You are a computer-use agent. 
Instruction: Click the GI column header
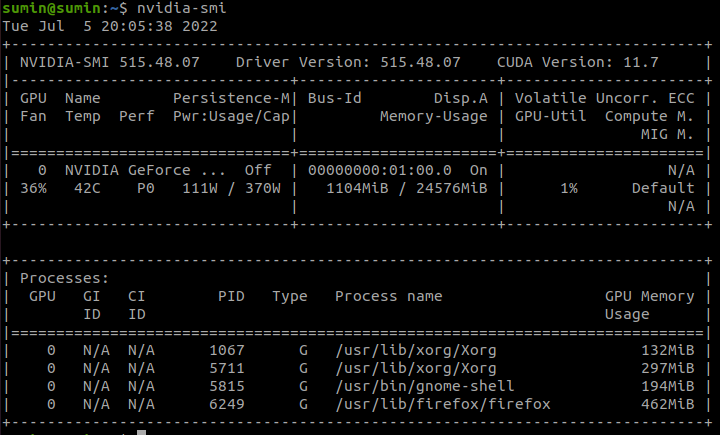[92, 296]
